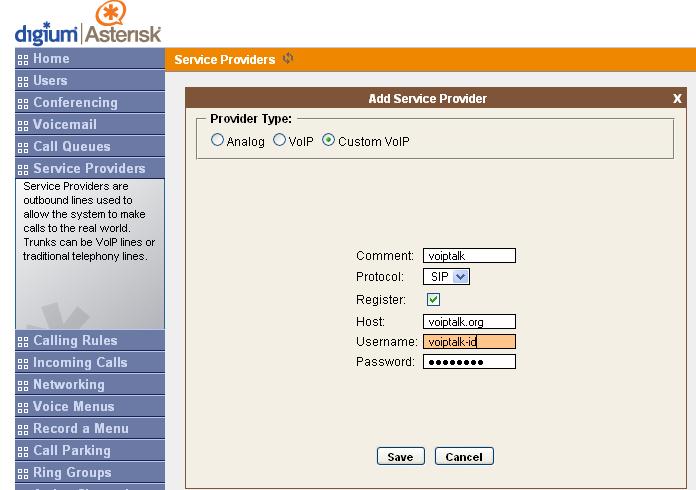Click the refresh icon beside Service Providers title
This screenshot has width=696, height=490.
[288, 59]
